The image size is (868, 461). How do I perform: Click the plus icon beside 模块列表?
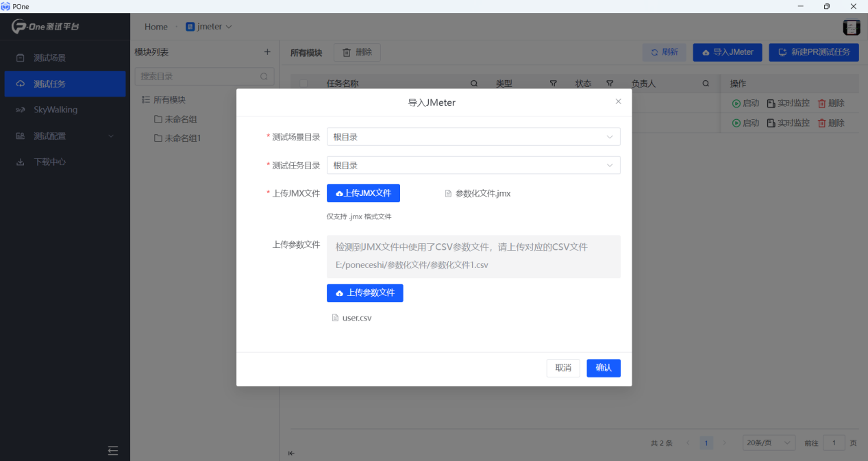267,52
